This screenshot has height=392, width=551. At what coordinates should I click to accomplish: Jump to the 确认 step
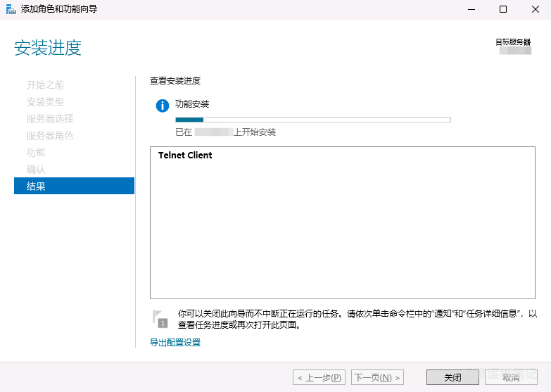36,170
